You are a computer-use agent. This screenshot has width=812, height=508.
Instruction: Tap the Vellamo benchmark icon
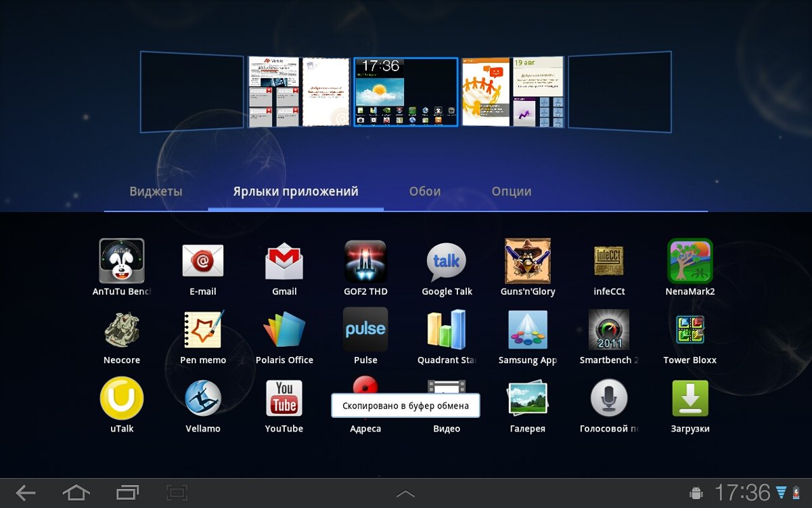(203, 398)
